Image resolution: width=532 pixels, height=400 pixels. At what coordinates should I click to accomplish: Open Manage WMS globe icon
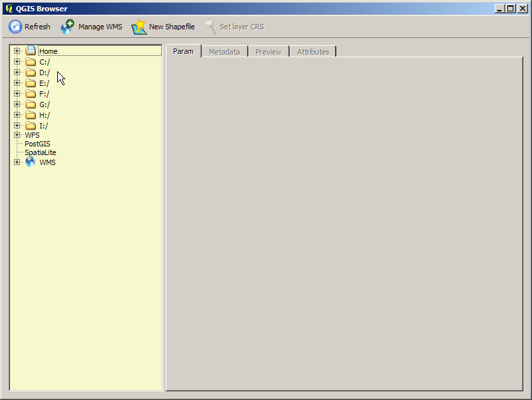pyautogui.click(x=67, y=27)
